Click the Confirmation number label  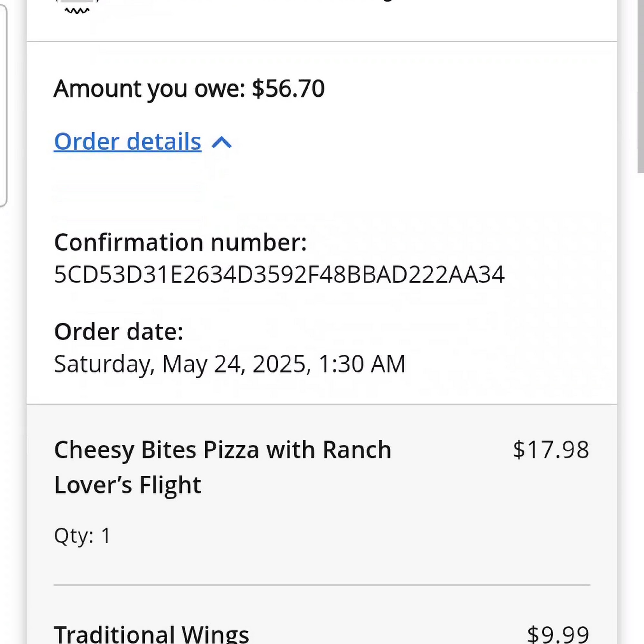[x=180, y=242]
